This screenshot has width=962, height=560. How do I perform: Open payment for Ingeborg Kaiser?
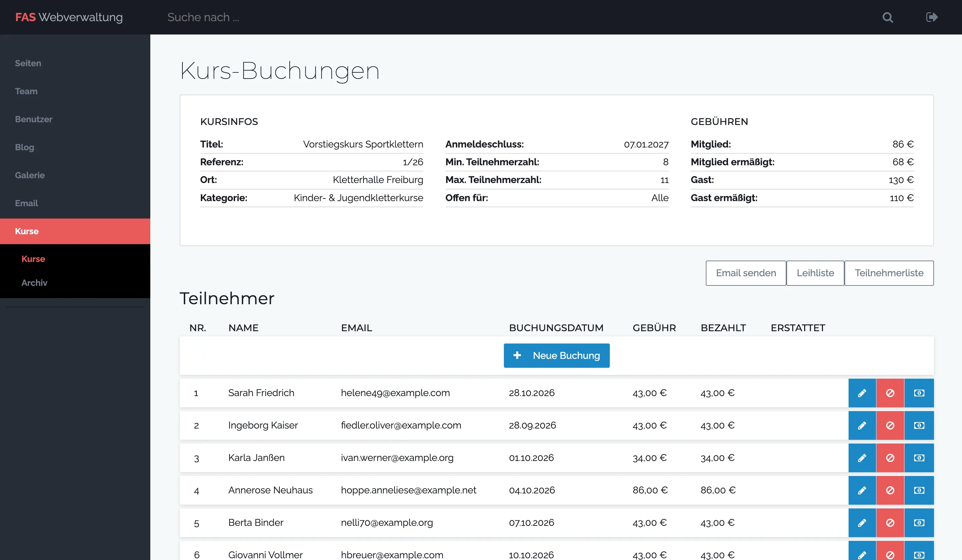click(919, 425)
